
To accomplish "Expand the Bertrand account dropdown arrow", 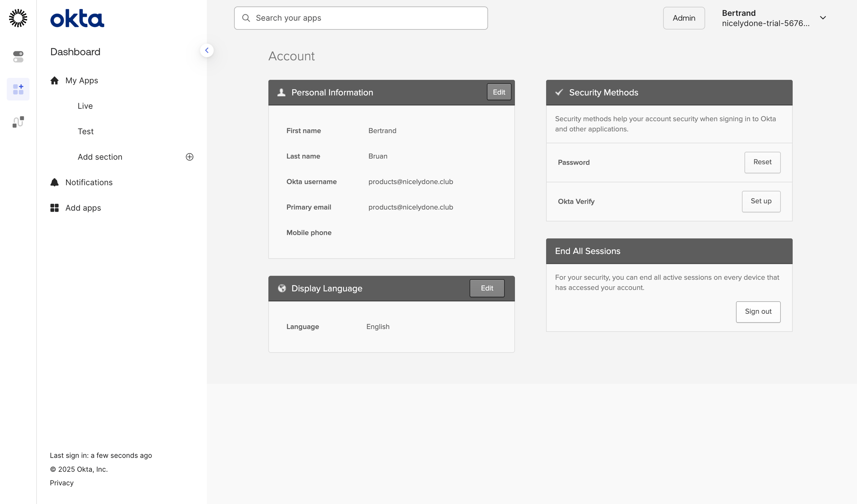I will (x=823, y=18).
